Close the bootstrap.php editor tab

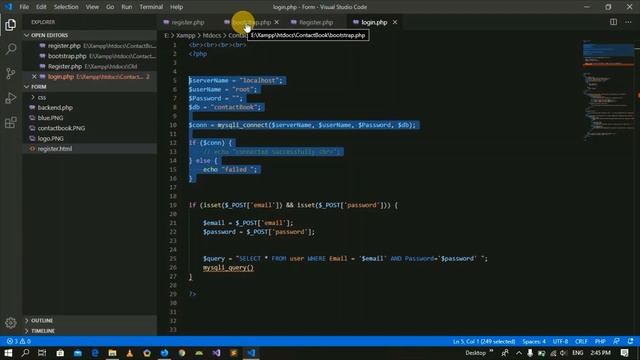(x=277, y=22)
